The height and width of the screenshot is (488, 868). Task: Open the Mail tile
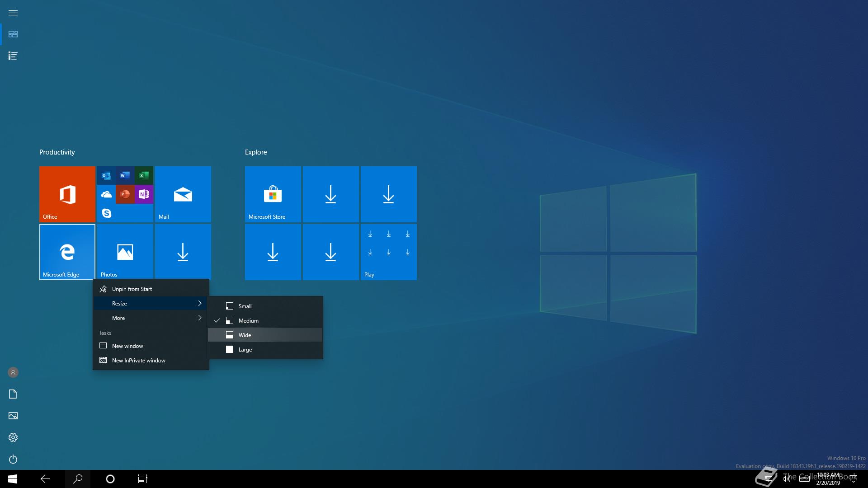click(x=183, y=194)
